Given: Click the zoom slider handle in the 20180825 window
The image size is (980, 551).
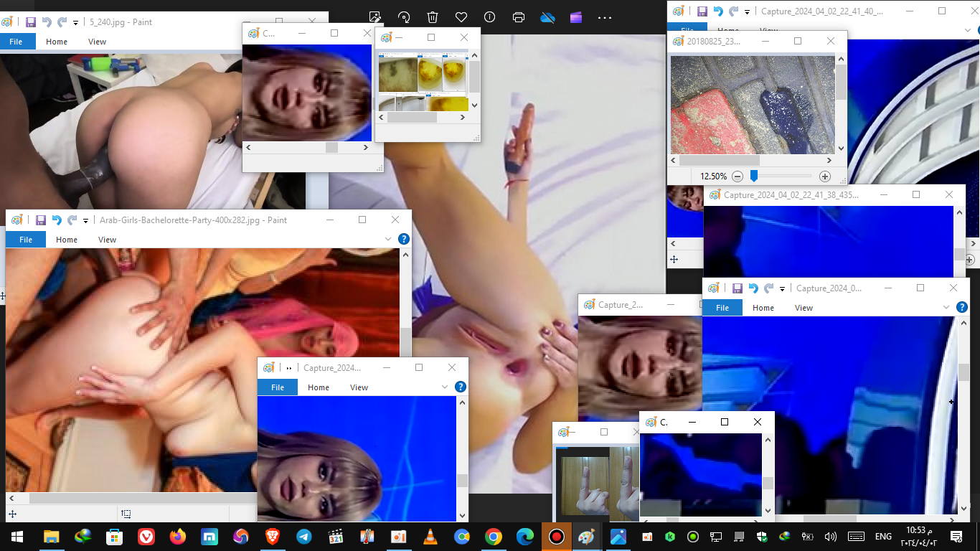Looking at the screenshot, I should click(x=754, y=176).
